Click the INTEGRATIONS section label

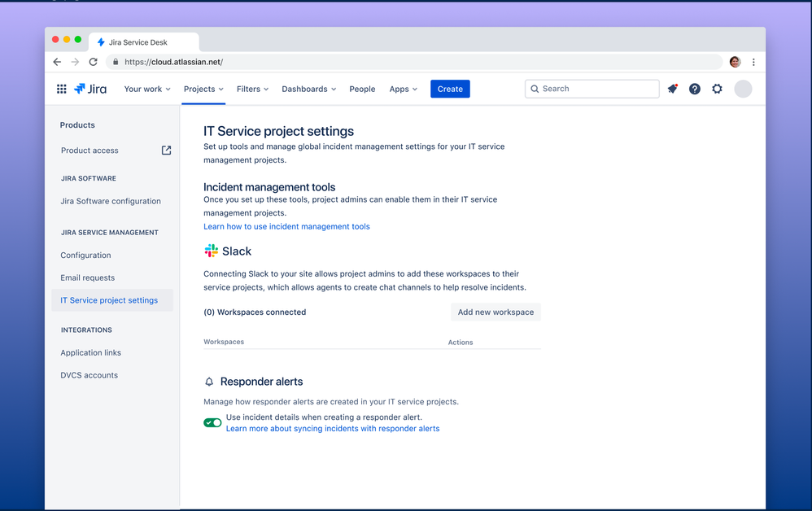coord(86,330)
